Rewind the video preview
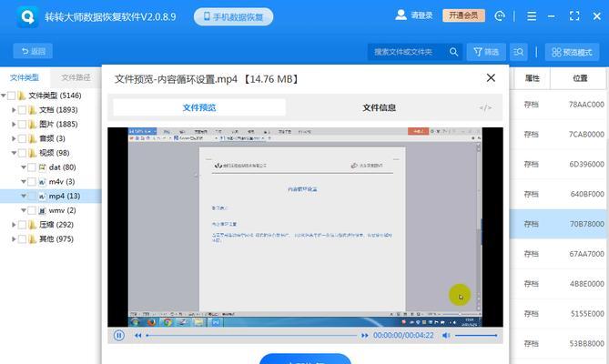Screen dimensions: 609x364 [137, 335]
